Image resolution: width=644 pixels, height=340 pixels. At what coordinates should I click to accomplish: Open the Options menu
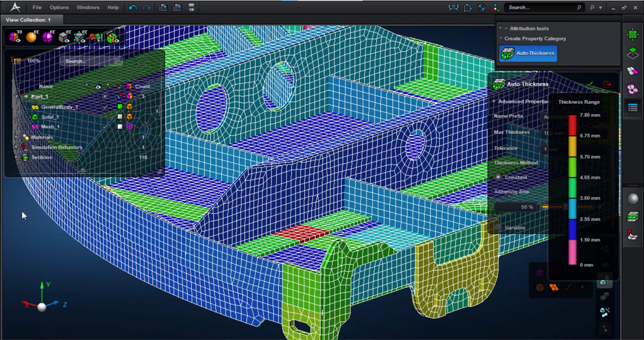(x=60, y=8)
